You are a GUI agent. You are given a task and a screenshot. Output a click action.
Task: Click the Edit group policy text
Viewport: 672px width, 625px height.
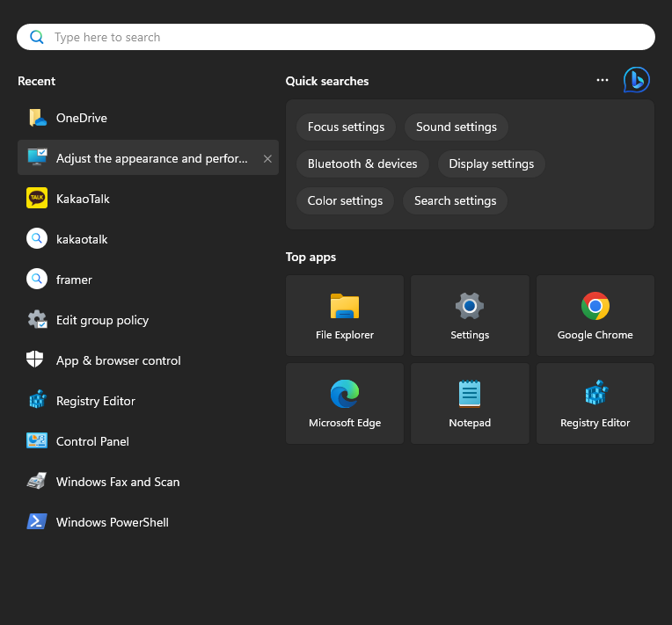[x=102, y=321]
